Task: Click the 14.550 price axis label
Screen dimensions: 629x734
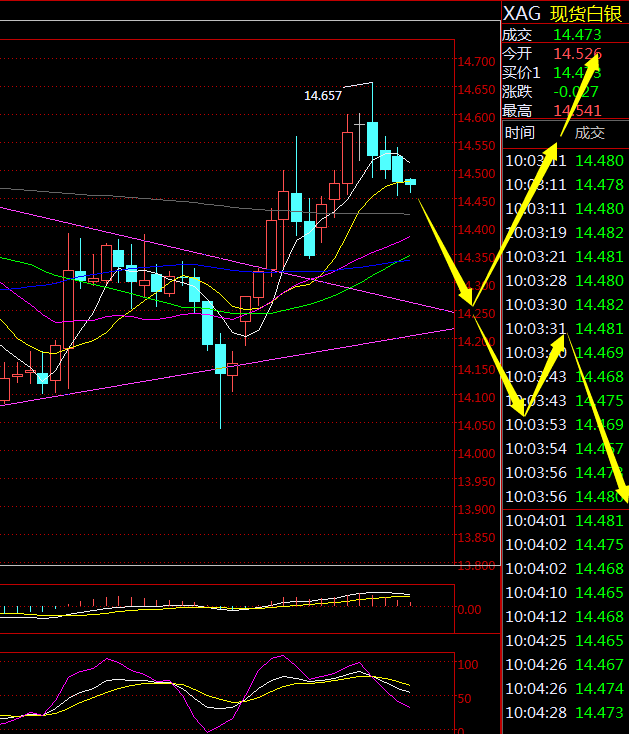Action: (x=476, y=146)
